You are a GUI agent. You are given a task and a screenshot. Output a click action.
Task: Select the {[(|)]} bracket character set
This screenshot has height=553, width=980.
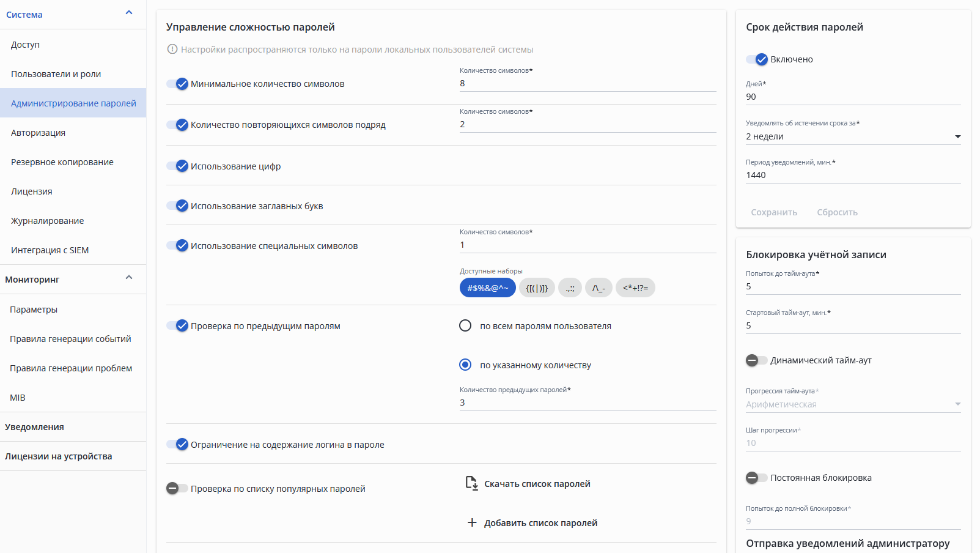pos(537,288)
